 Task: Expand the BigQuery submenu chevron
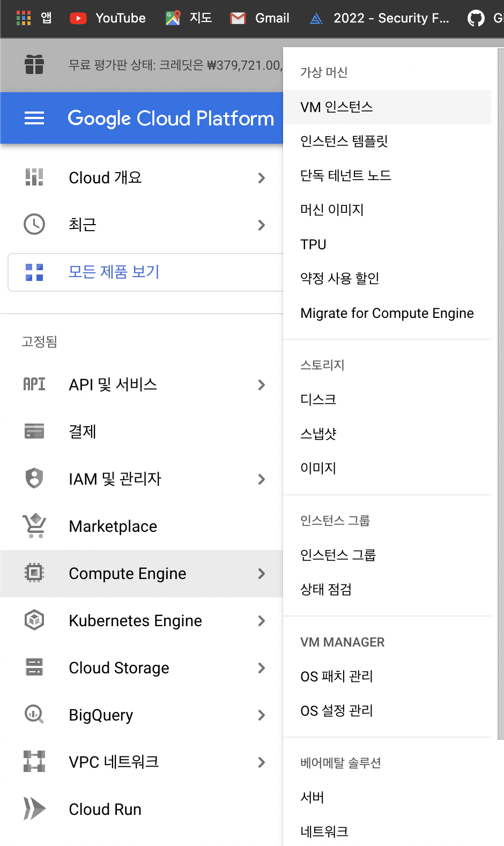click(262, 715)
